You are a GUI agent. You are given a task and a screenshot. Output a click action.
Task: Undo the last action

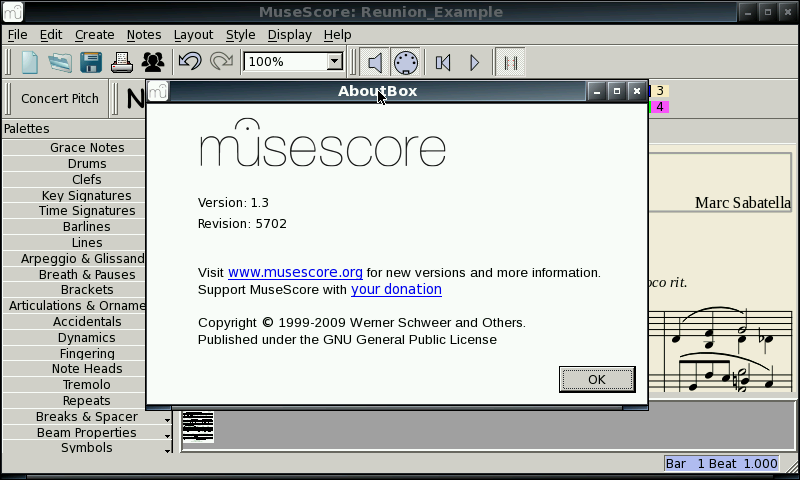point(190,62)
